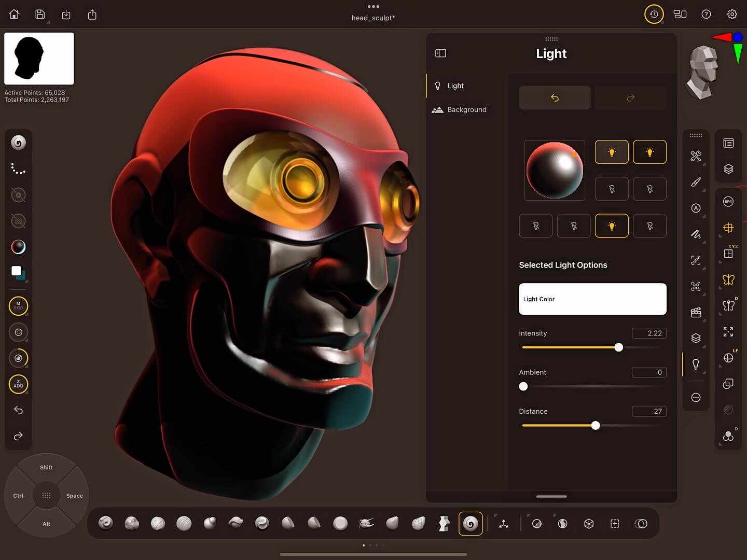Open the clapperboard movie menu
The image size is (747, 560).
click(x=696, y=312)
